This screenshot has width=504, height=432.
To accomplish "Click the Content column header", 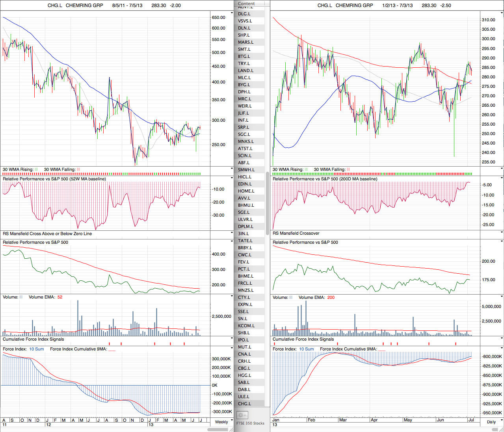I will click(x=247, y=4).
